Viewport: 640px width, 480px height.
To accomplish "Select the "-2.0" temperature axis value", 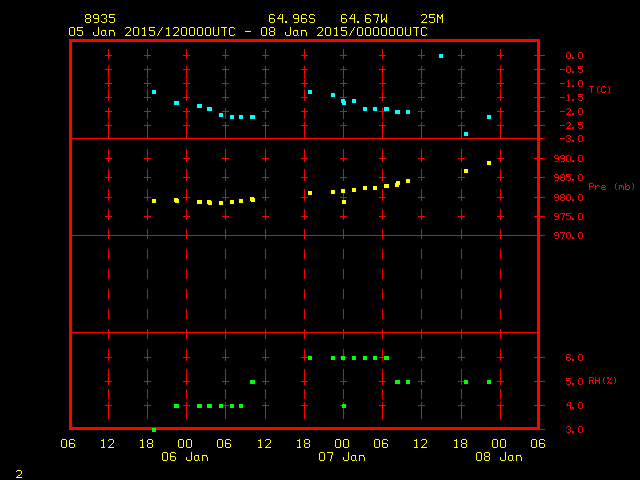I will pos(571,112).
